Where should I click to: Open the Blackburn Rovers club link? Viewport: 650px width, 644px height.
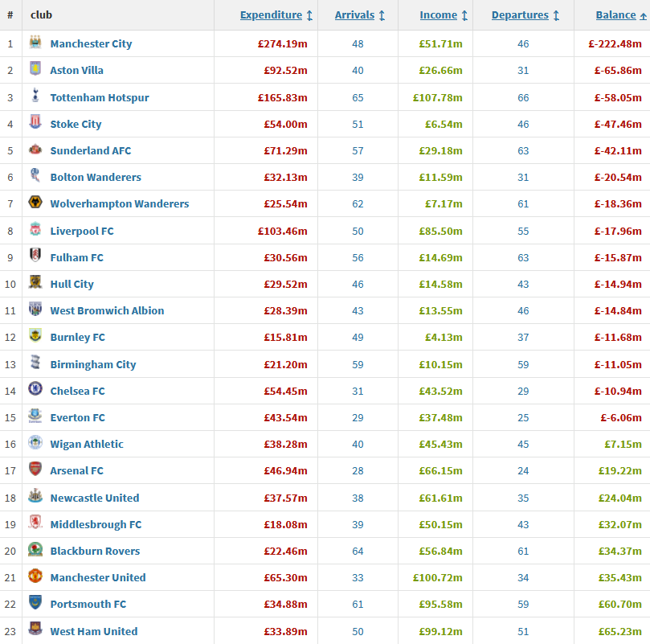95,551
